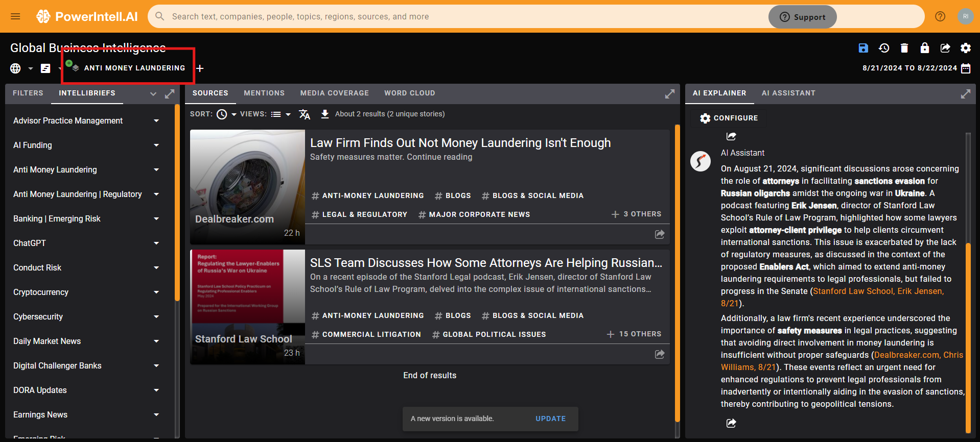Screen dimensions: 980x442
Task: Click share icon above AI Assistant response
Action: pyautogui.click(x=731, y=136)
